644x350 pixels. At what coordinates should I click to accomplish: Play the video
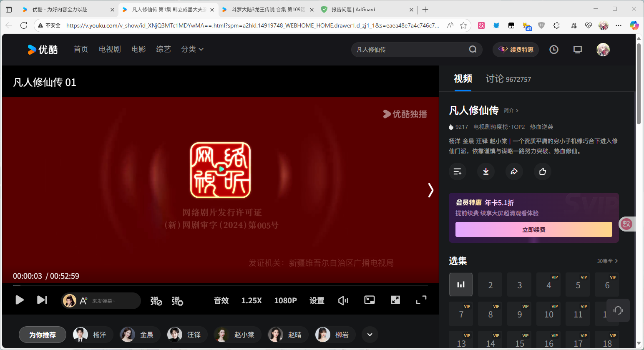[x=19, y=300]
